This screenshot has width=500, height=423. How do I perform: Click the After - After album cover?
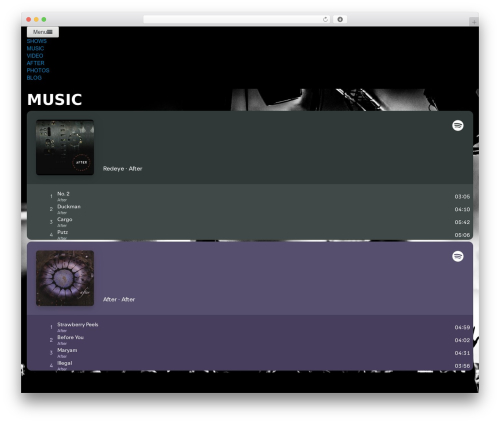[x=65, y=278]
